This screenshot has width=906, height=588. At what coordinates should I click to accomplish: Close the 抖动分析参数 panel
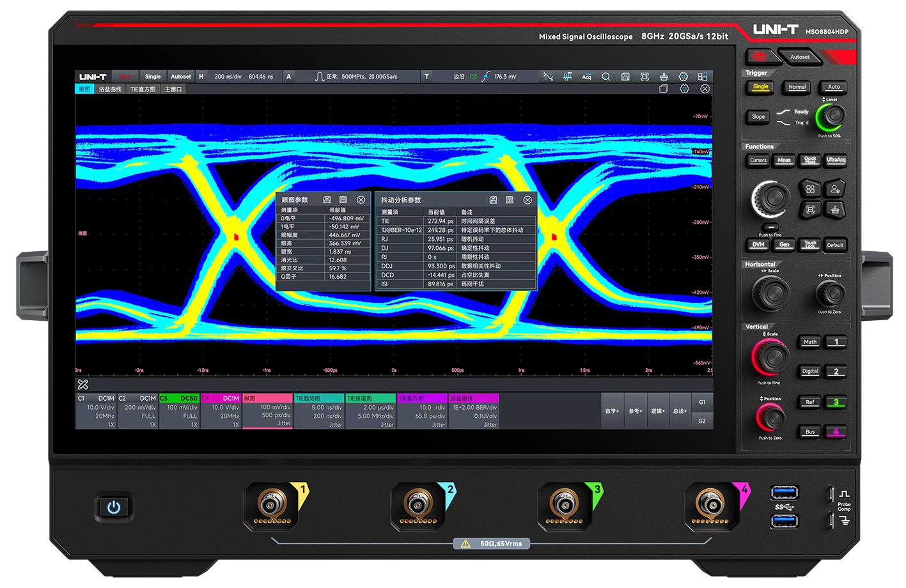click(527, 200)
